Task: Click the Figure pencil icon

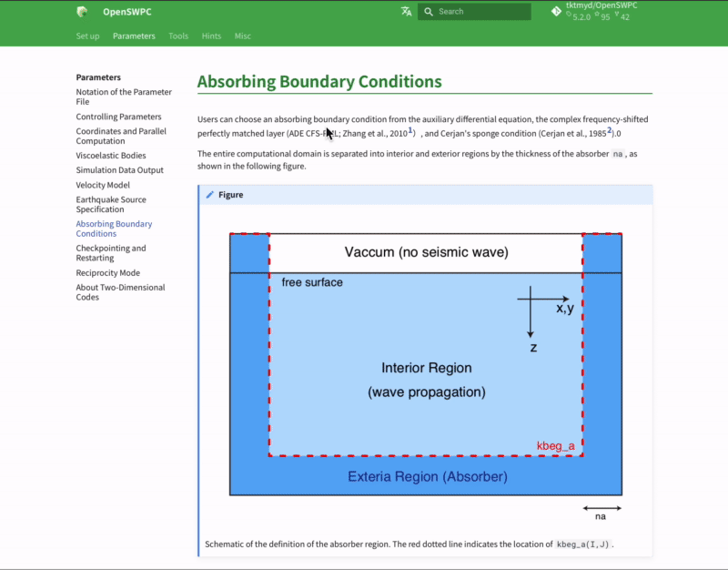Action: click(x=210, y=195)
